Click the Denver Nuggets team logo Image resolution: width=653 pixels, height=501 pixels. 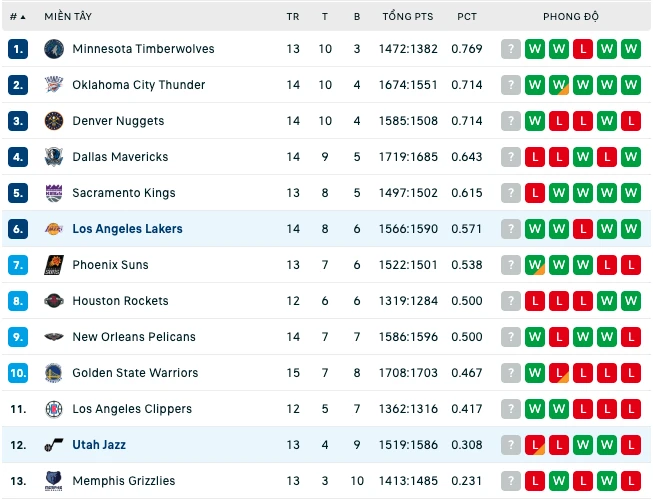tap(54, 121)
